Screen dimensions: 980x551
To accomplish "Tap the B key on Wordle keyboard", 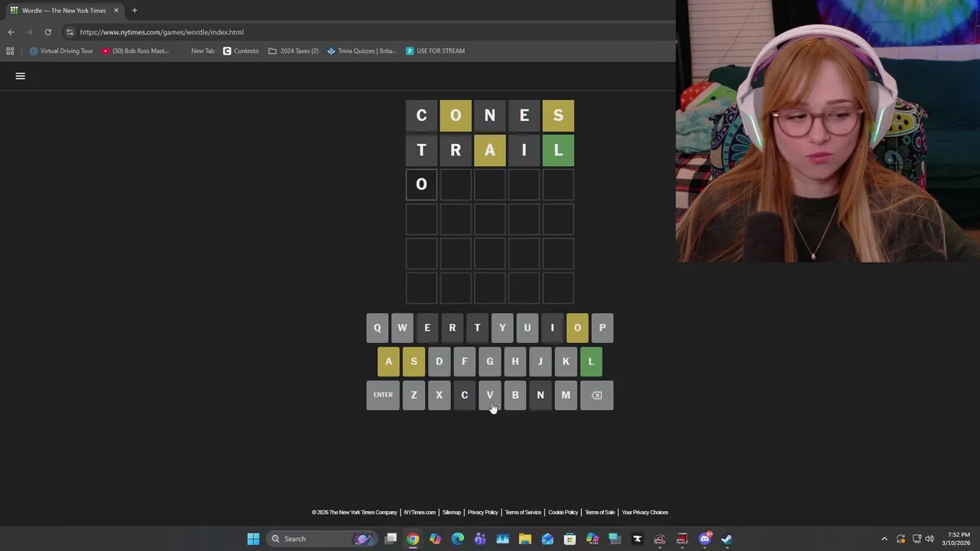I will [515, 395].
